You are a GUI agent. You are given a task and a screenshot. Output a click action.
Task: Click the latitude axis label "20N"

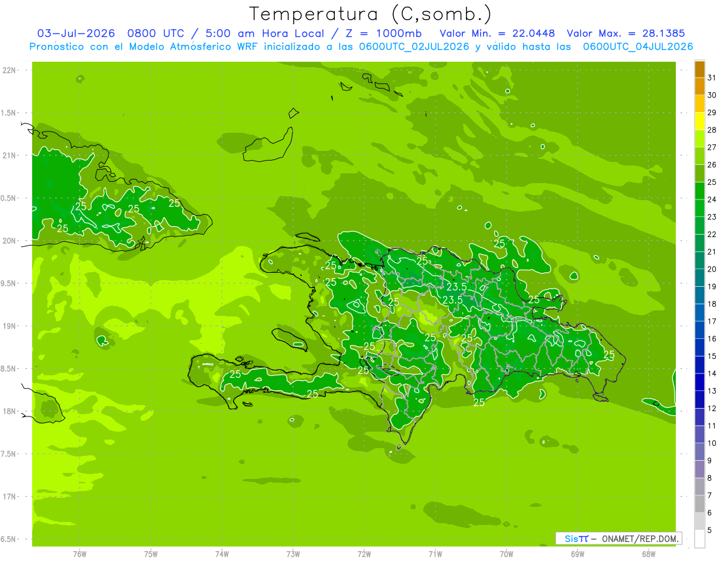8,241
